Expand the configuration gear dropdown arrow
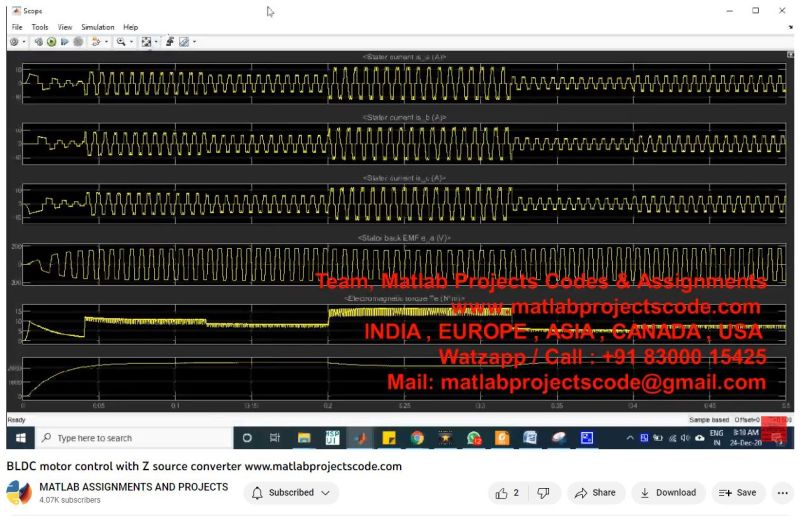Image resolution: width=800 pixels, height=516 pixels. [24, 42]
